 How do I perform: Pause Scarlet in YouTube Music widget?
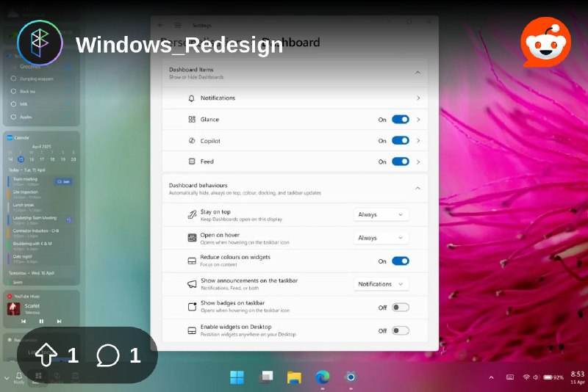pyautogui.click(x=41, y=322)
